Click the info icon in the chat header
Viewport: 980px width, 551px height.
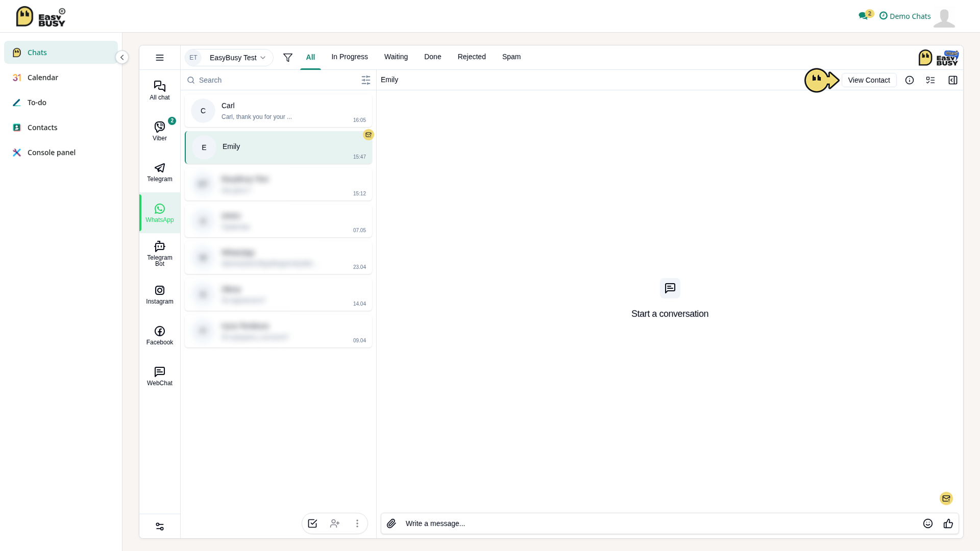pyautogui.click(x=910, y=80)
